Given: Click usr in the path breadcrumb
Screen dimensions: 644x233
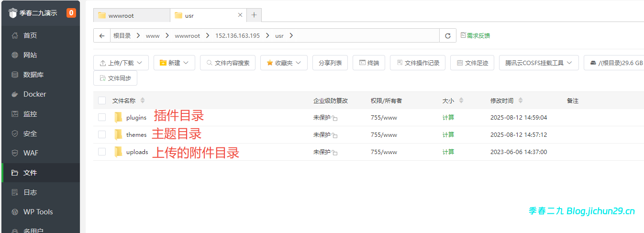Looking at the screenshot, I should 279,35.
